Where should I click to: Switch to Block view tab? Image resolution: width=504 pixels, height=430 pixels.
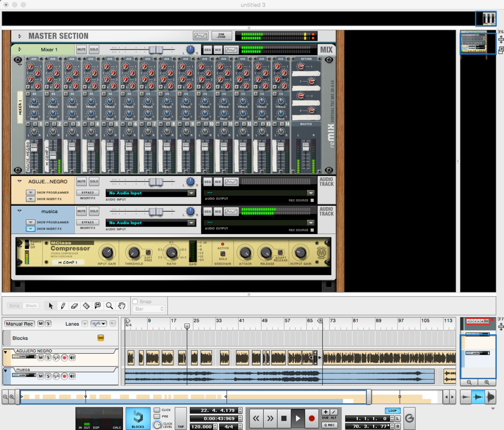(x=31, y=306)
